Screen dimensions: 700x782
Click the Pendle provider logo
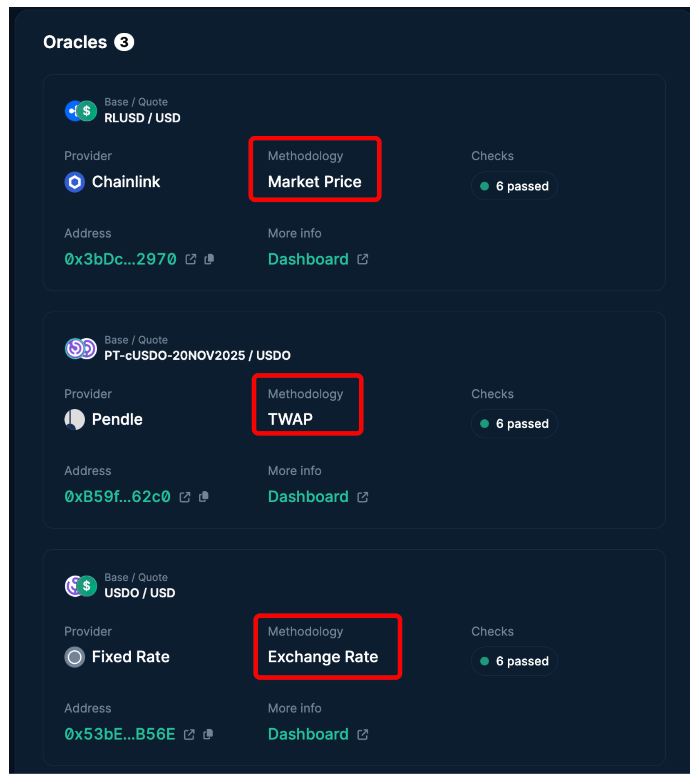pyautogui.click(x=75, y=419)
